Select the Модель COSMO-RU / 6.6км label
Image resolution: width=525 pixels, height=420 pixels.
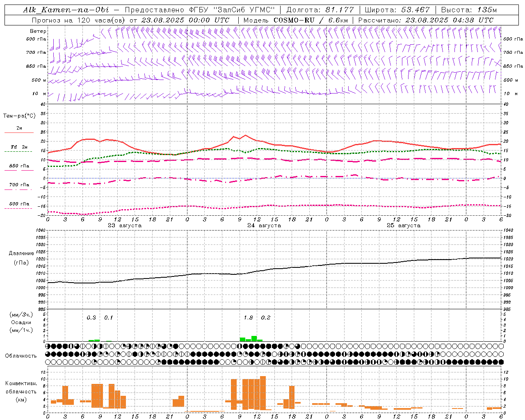coord(295,20)
